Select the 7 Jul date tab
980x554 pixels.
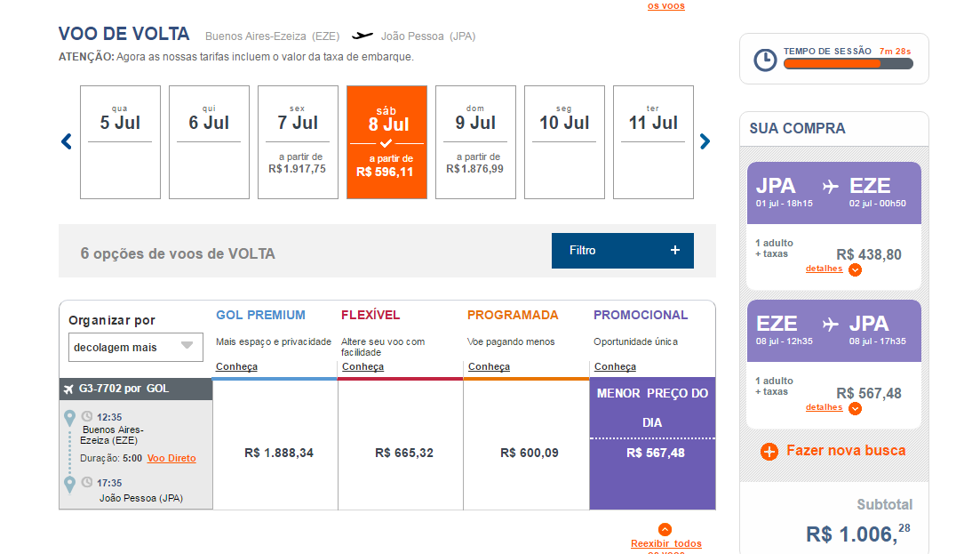click(x=298, y=142)
